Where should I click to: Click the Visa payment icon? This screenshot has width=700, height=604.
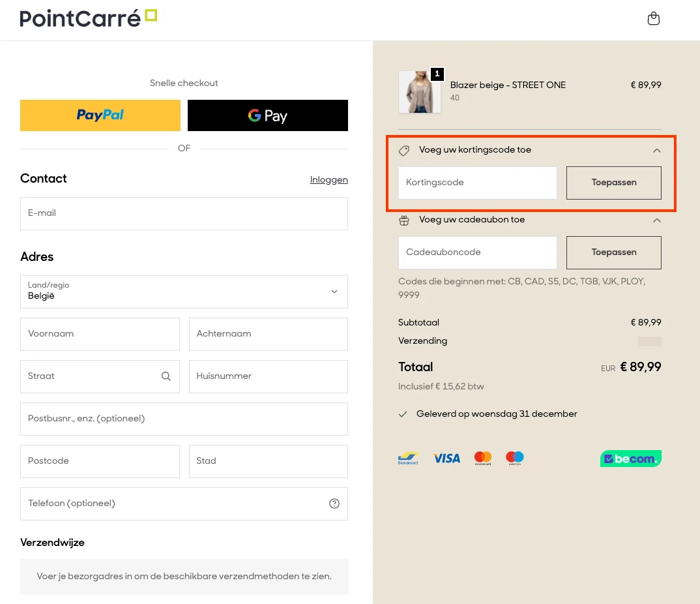[446, 459]
